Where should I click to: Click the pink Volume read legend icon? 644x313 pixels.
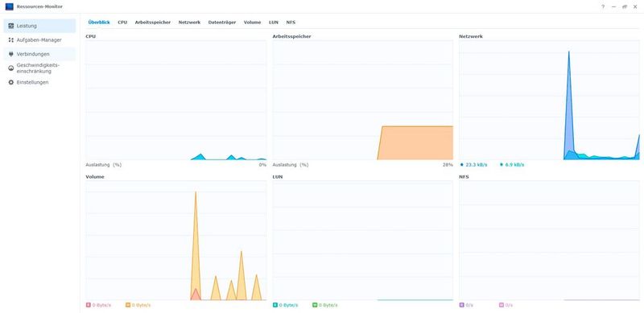pyautogui.click(x=88, y=305)
